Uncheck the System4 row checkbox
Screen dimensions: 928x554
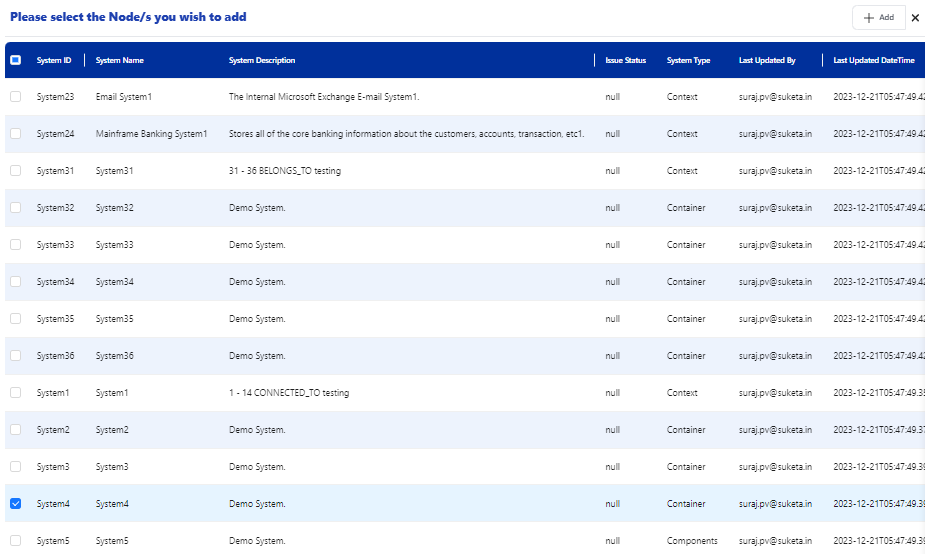pos(15,504)
